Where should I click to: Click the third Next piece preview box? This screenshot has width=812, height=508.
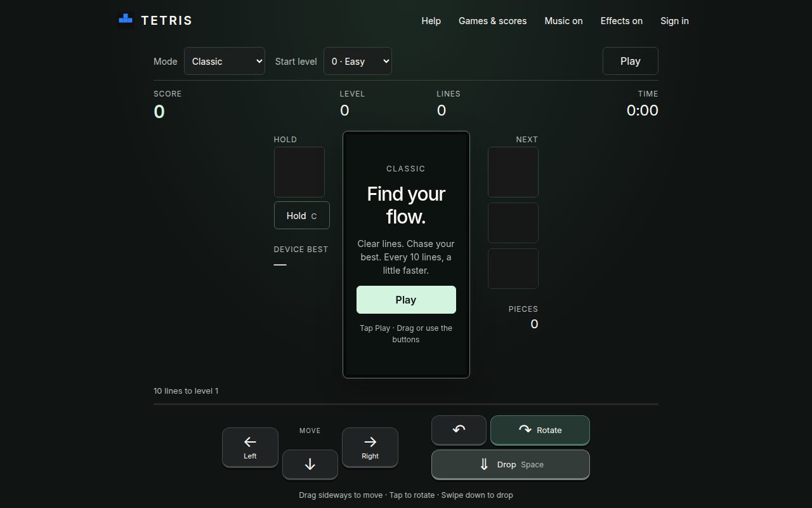(x=513, y=269)
